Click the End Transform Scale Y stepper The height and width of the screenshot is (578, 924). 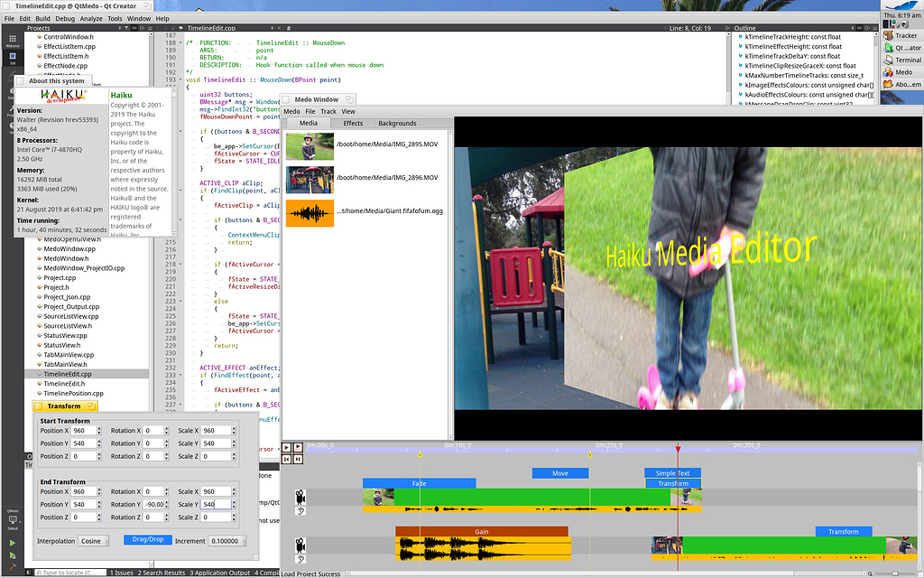(234, 504)
